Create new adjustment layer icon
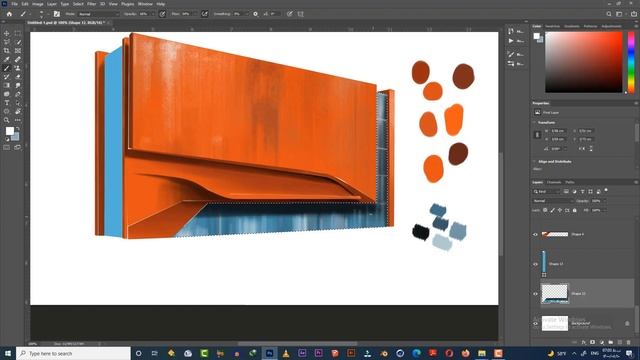Screen dimensions: 640x360 (x=602, y=342)
